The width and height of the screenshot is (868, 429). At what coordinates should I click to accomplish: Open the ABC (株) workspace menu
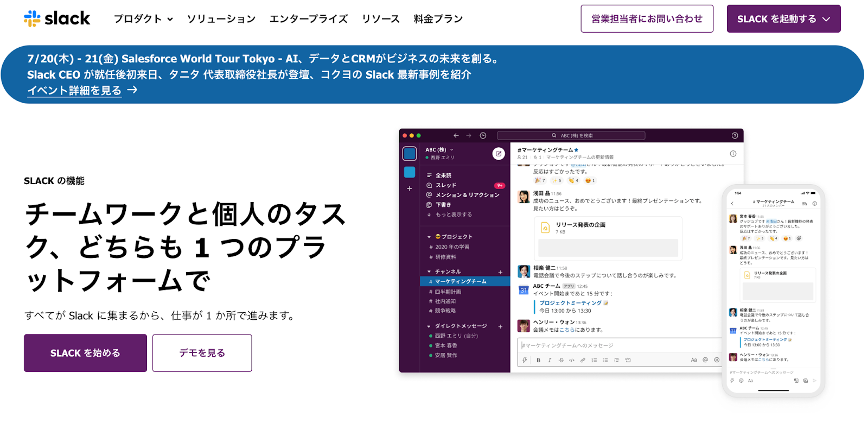pos(439,150)
